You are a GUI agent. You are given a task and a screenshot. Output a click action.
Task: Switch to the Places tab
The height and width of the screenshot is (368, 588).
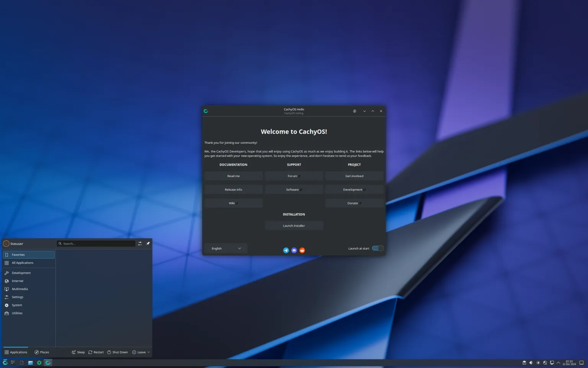(x=42, y=352)
